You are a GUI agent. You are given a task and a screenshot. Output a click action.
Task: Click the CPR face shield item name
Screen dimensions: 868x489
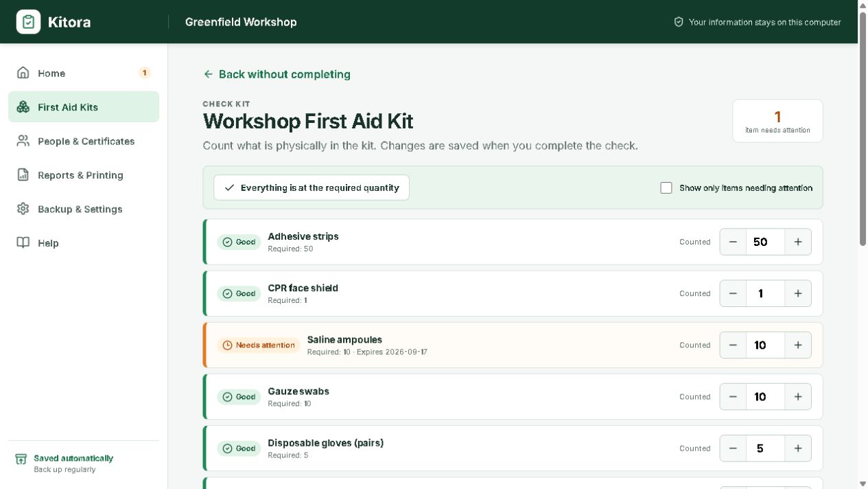point(303,288)
